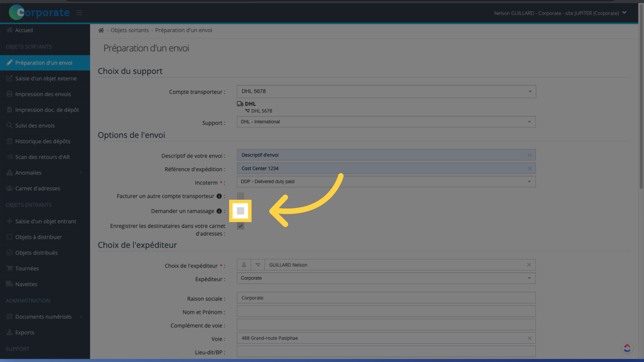Open the ClickUp floating widget icon

point(627,348)
